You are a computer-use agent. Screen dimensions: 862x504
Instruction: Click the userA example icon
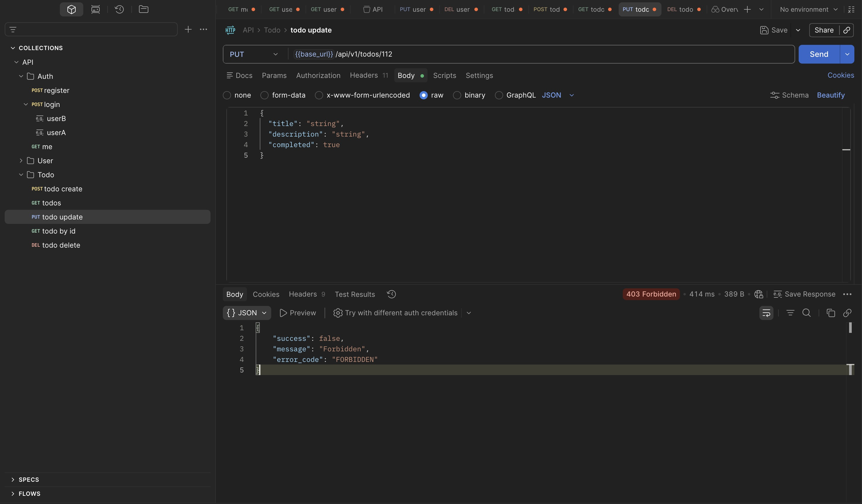39,133
